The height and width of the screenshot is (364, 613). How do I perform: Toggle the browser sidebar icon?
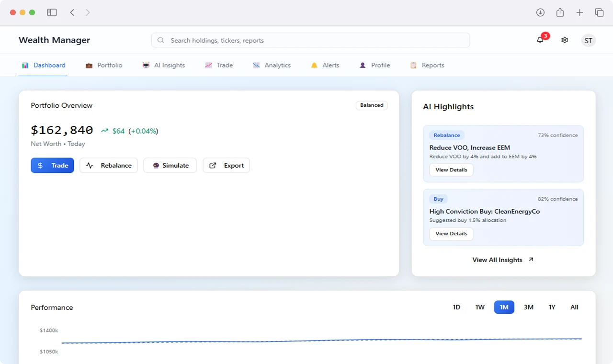click(52, 12)
